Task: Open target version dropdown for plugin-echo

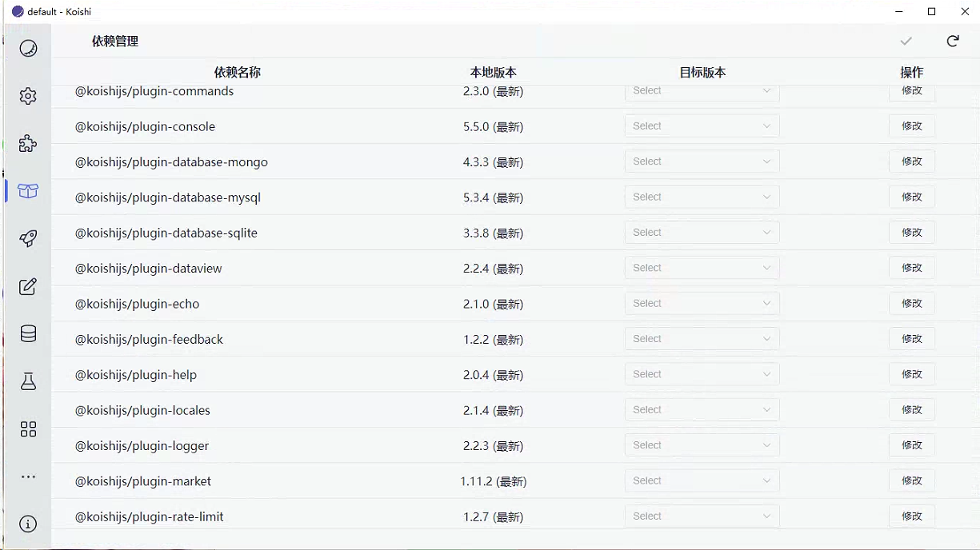Action: (702, 303)
